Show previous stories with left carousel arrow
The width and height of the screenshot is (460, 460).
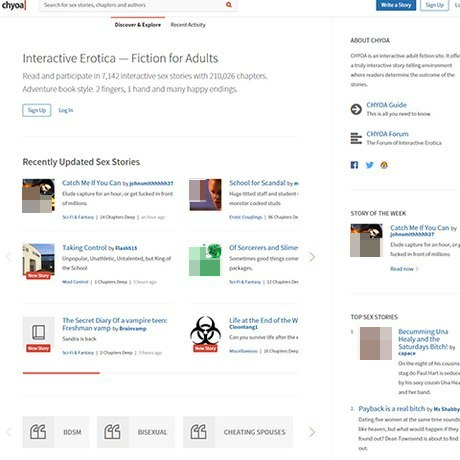click(x=9, y=257)
